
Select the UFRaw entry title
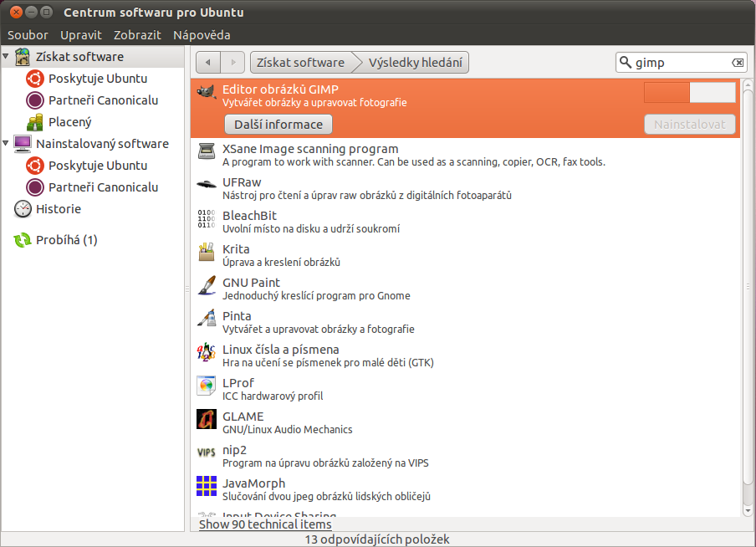tap(242, 182)
